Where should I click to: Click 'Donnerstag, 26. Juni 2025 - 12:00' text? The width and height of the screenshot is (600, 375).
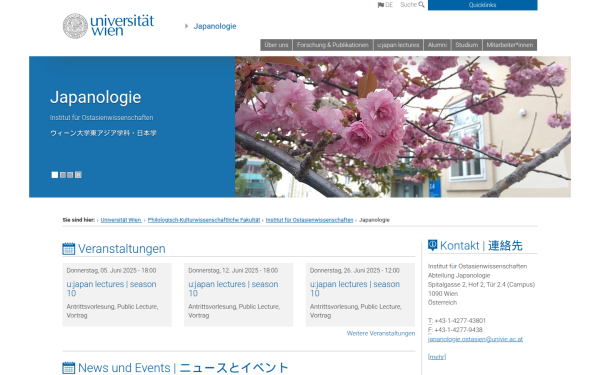355,271
